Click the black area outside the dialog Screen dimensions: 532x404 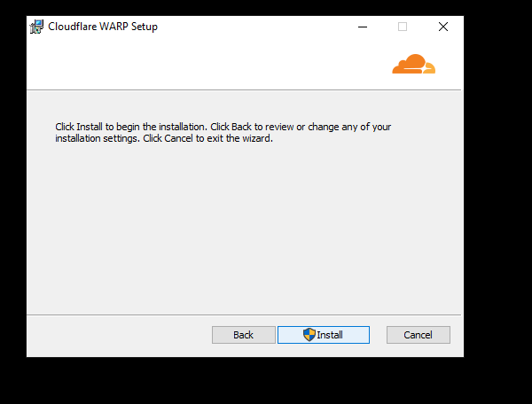pyautogui.click(x=497, y=204)
